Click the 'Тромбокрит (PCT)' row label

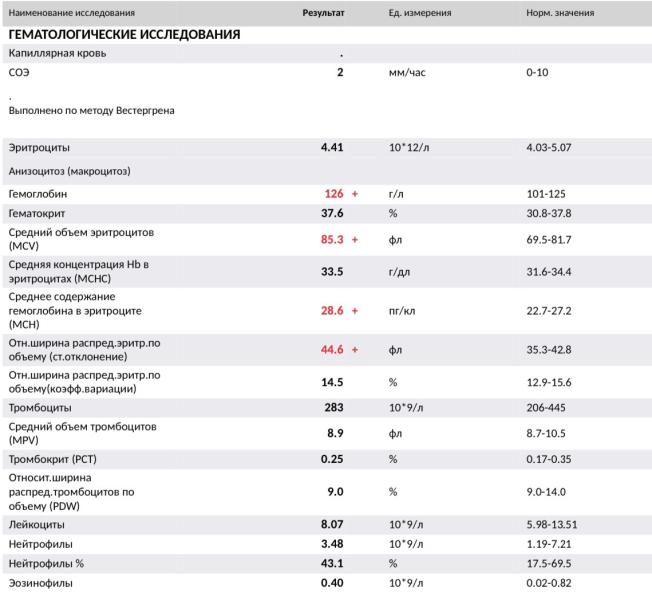(52, 459)
